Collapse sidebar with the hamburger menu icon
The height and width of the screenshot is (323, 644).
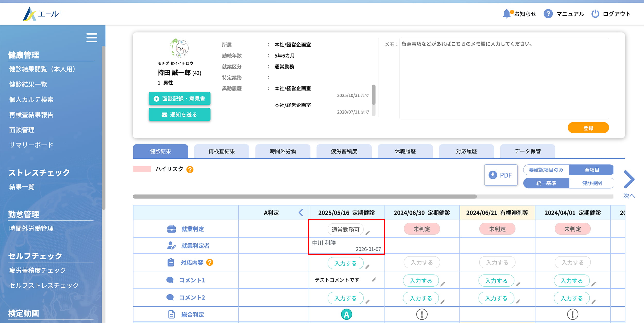point(91,38)
